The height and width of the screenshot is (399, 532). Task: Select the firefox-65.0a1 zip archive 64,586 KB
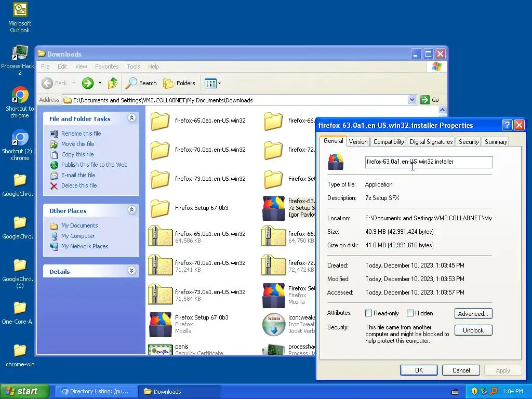pos(160,236)
